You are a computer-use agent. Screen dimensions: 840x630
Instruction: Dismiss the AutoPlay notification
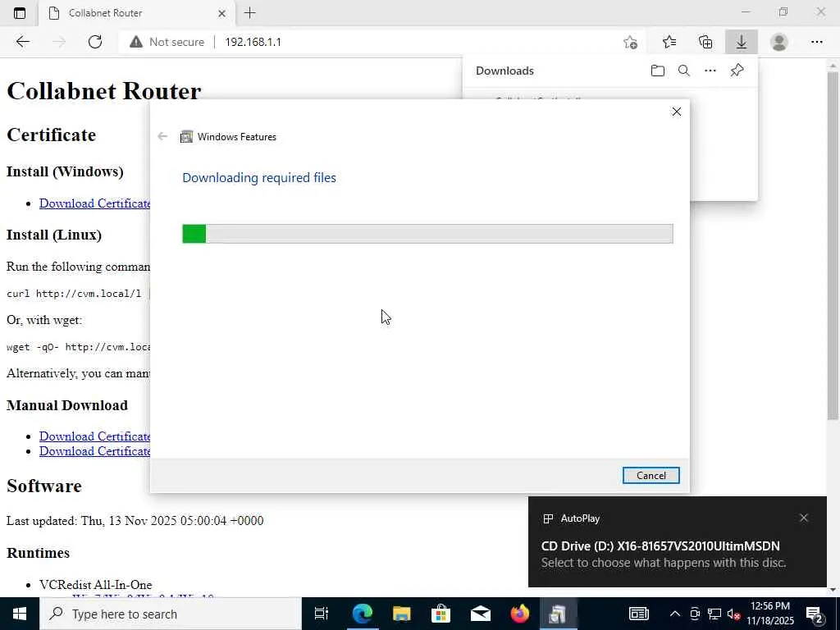tap(804, 518)
